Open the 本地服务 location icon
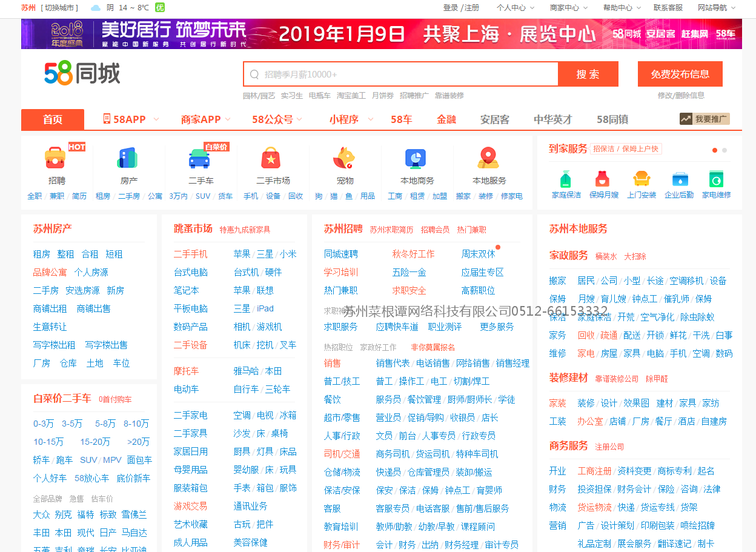 point(488,158)
